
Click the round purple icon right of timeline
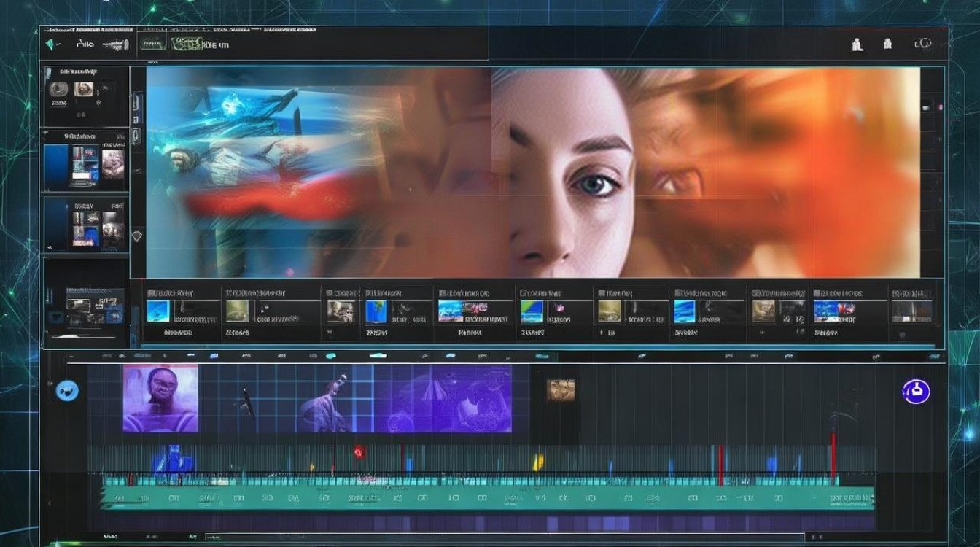pyautogui.click(x=916, y=391)
